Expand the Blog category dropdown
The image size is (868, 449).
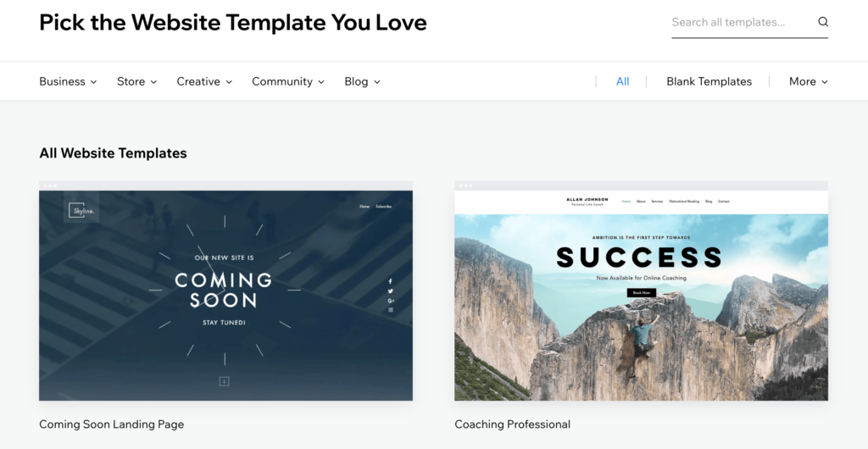point(362,81)
